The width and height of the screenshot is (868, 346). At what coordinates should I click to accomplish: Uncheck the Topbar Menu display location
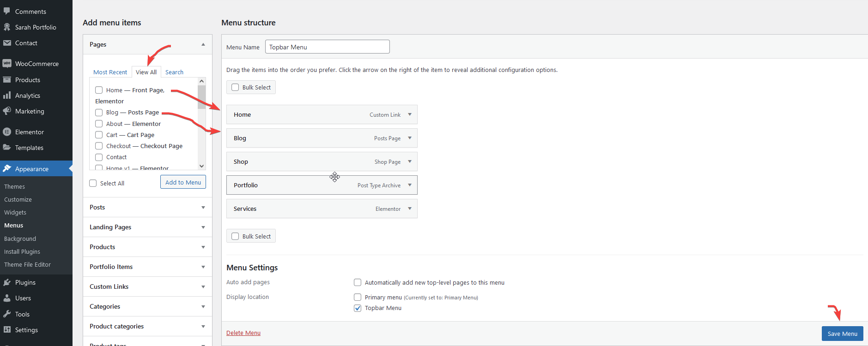358,308
